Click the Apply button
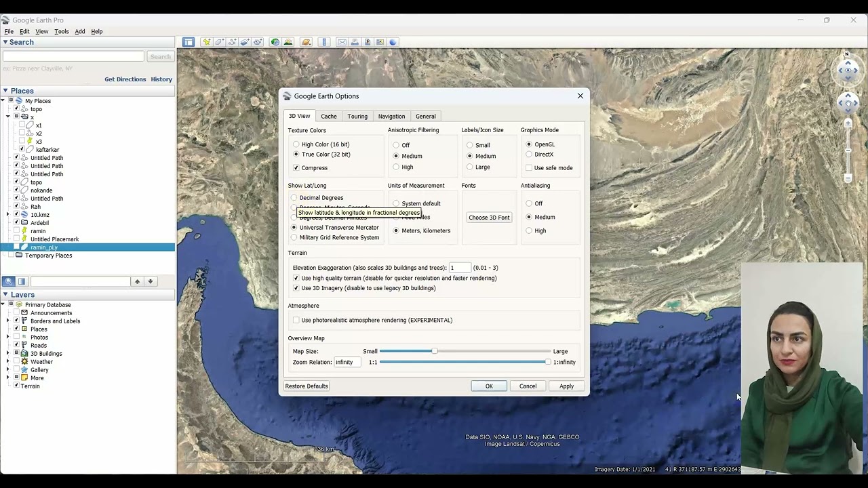This screenshot has width=868, height=488. coord(566,386)
